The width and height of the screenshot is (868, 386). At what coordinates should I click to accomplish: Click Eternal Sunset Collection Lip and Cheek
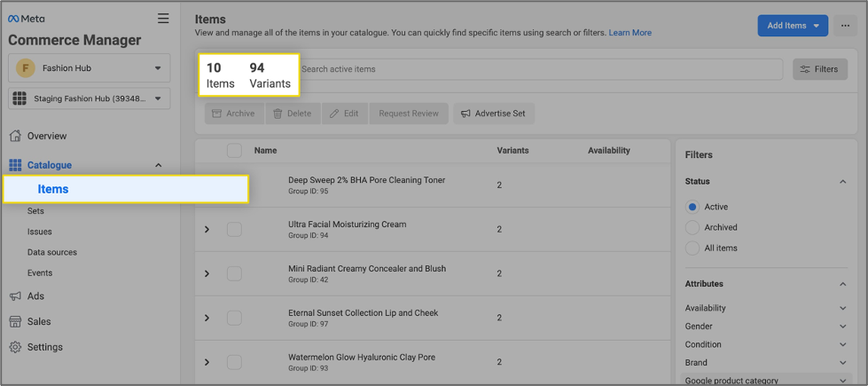(x=364, y=313)
